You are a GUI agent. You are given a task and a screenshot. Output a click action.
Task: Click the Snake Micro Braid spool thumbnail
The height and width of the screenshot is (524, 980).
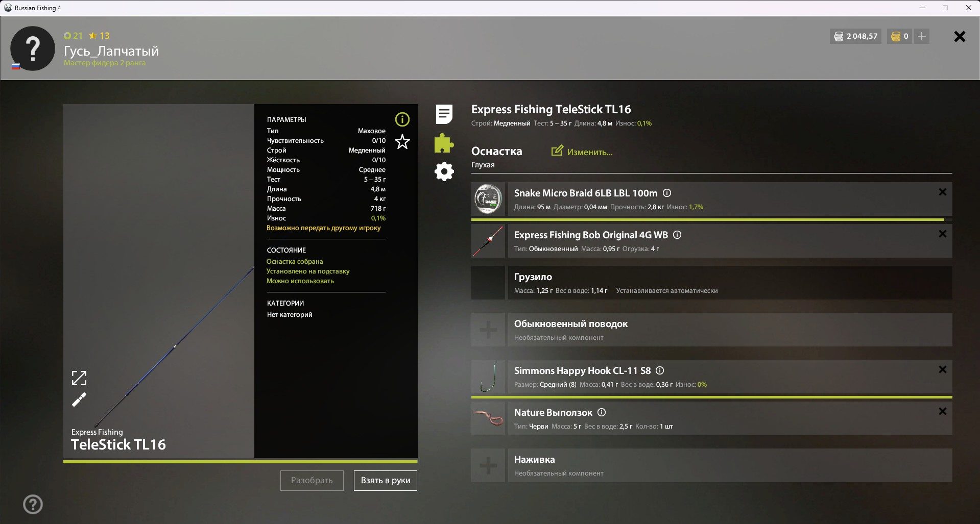(x=488, y=199)
